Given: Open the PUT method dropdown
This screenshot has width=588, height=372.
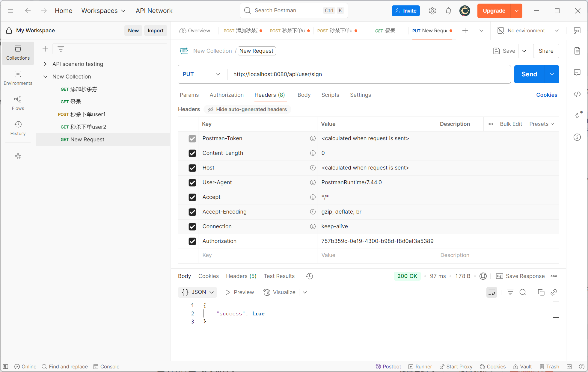Looking at the screenshot, I should coord(202,74).
